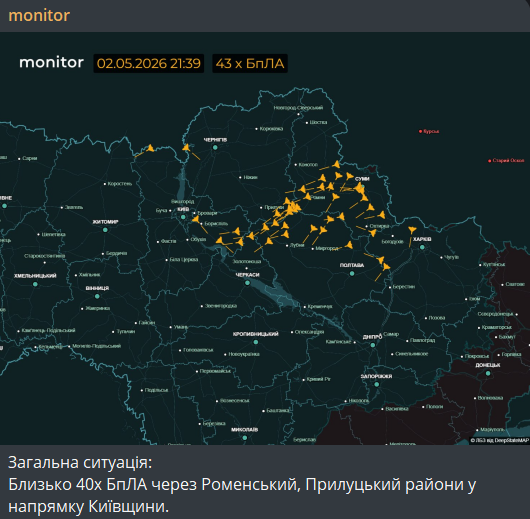Screen dimensions: 530x519
Task: Click the Київ city dot marker
Action: pyautogui.click(x=183, y=217)
